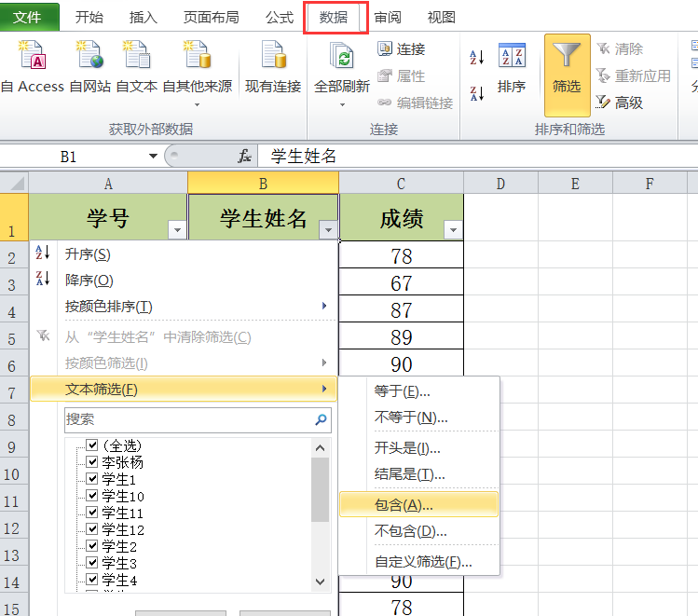Image resolution: width=698 pixels, height=616 pixels.
Task: Uncheck the 学生1 checkbox
Action: 91,478
